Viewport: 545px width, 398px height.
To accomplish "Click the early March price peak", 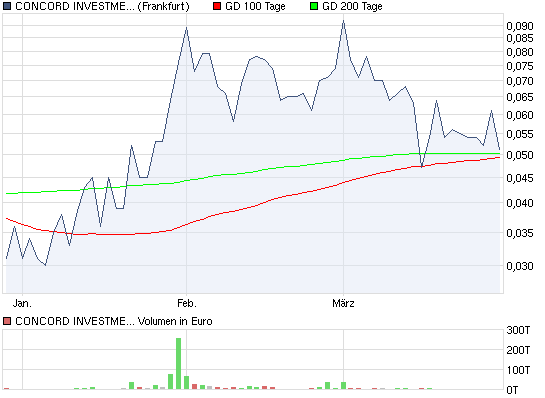I will (x=343, y=21).
